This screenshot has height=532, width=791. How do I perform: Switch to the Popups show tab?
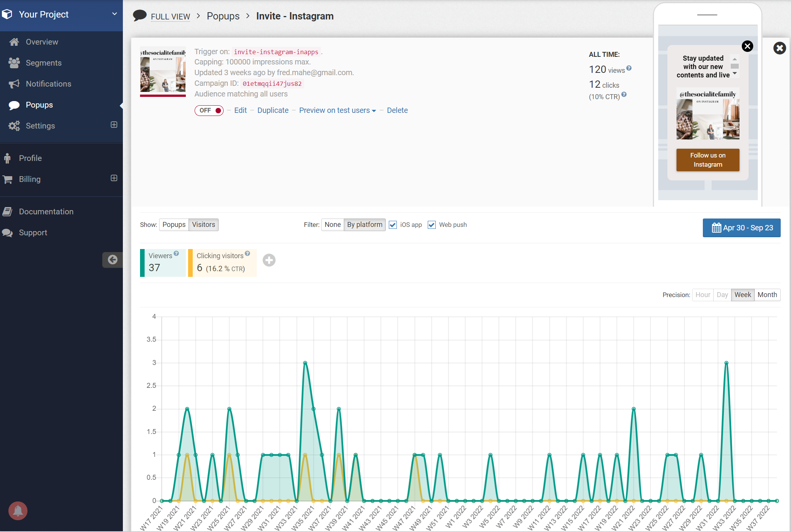coord(174,225)
